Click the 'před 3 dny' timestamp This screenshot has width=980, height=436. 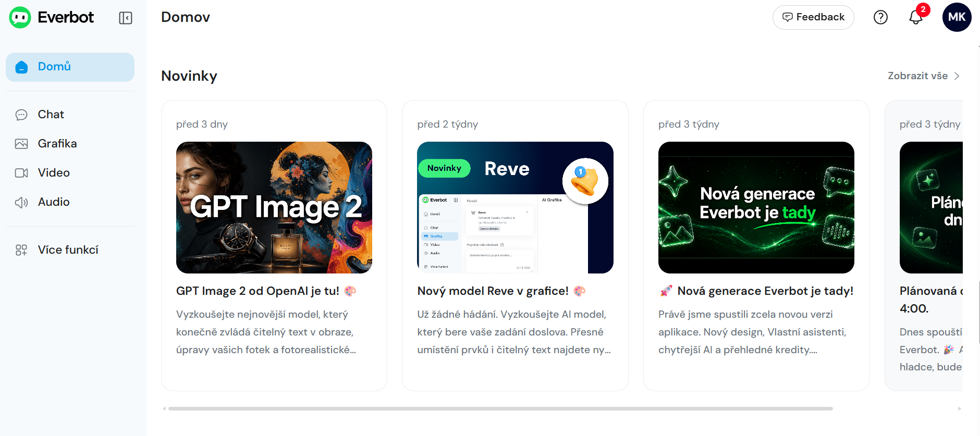click(202, 124)
